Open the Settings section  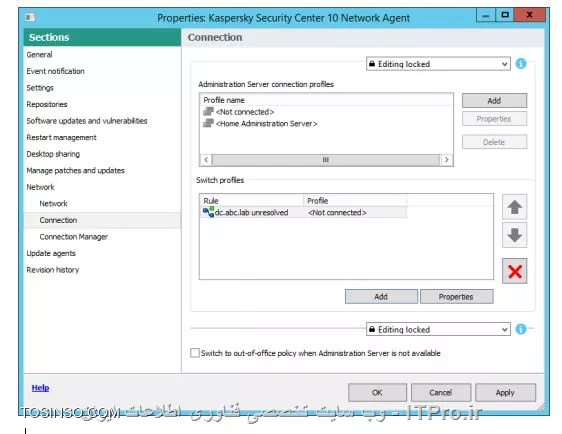pos(40,88)
